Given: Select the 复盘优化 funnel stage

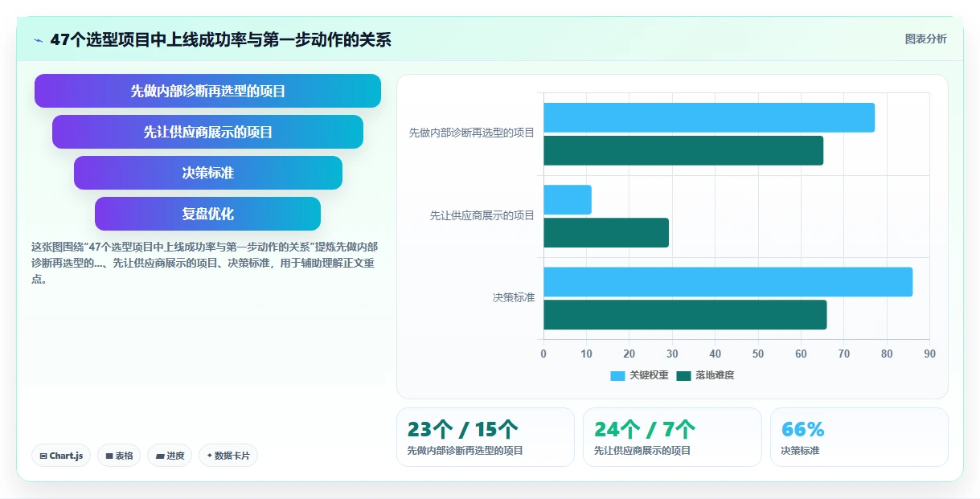Looking at the screenshot, I should pos(207,214).
